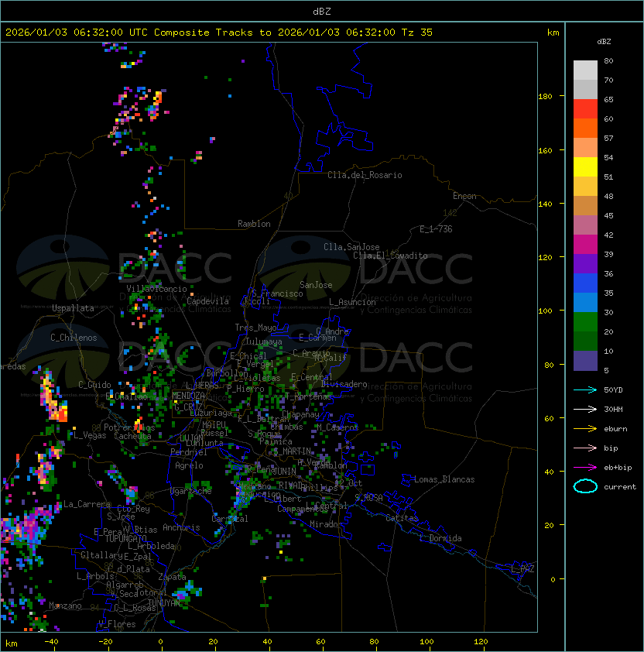
Task: Click the 'Tz 35' text in header
Action: click(x=417, y=33)
